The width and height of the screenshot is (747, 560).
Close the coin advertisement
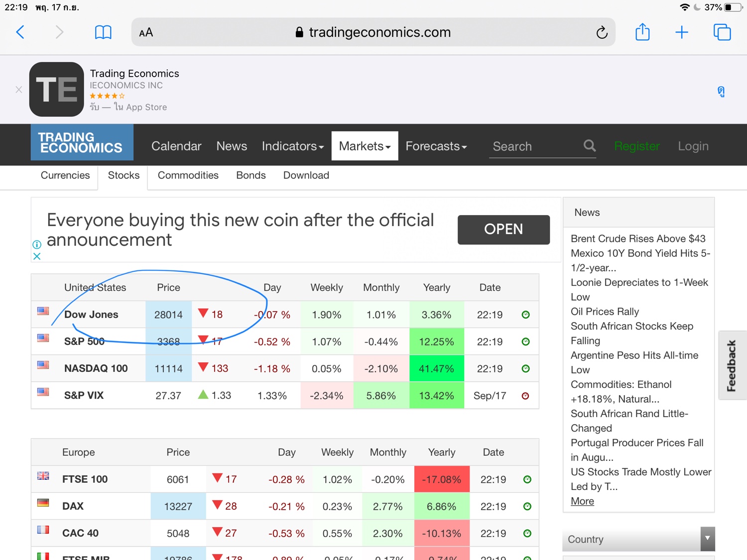pos(36,256)
